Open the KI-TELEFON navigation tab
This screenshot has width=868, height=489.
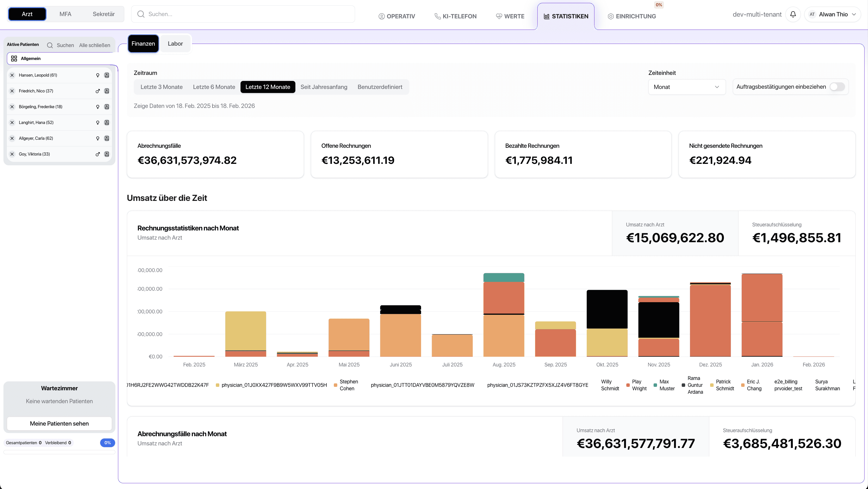(455, 16)
